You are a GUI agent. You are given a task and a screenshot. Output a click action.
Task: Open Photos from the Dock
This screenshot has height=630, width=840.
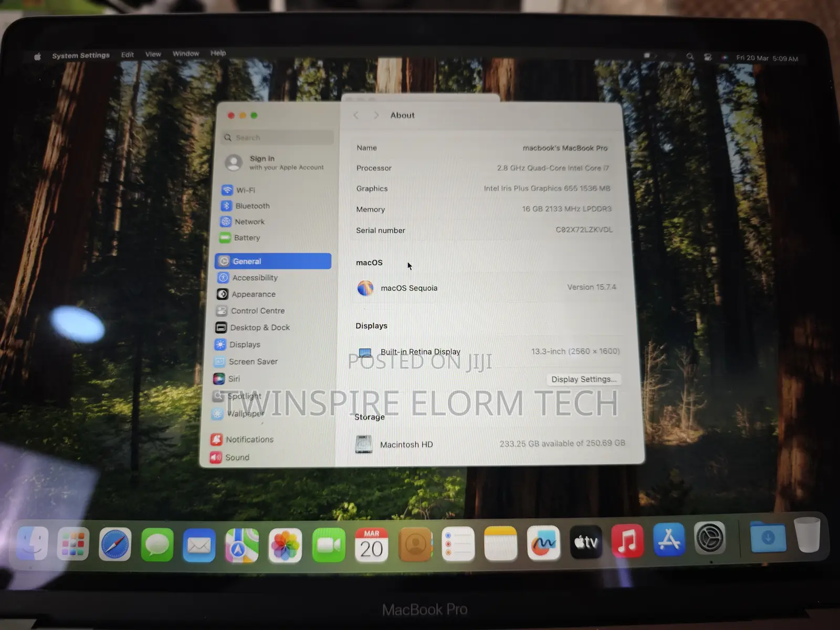click(x=285, y=545)
